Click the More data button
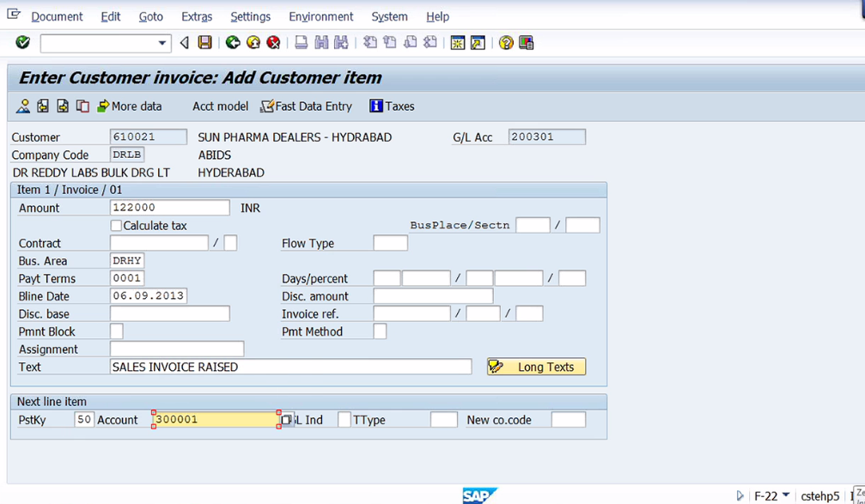Image resolution: width=865 pixels, height=504 pixels. 130,106
